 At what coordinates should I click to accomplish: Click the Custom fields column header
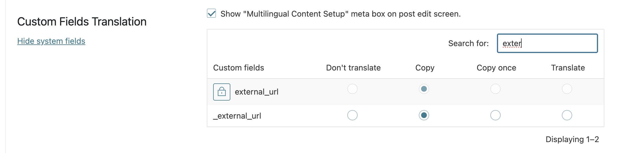[x=238, y=68]
